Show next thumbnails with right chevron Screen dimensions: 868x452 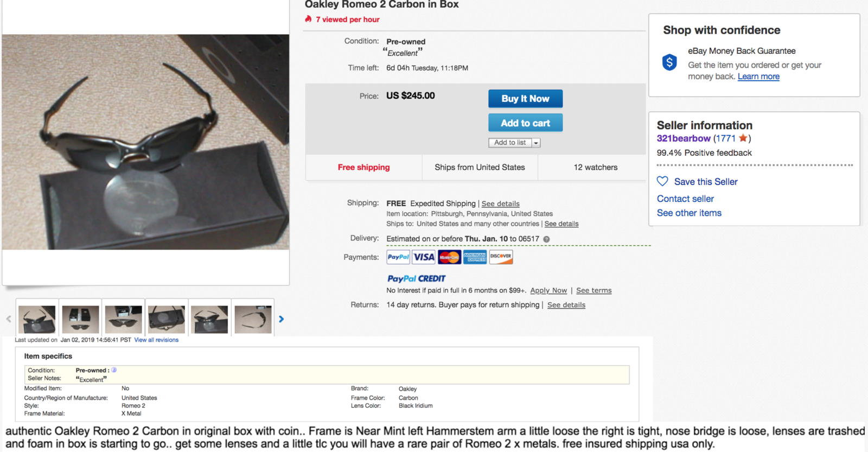(281, 319)
